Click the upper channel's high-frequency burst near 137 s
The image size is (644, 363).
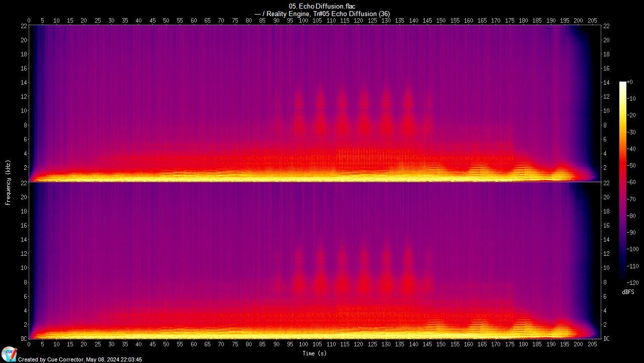408,108
